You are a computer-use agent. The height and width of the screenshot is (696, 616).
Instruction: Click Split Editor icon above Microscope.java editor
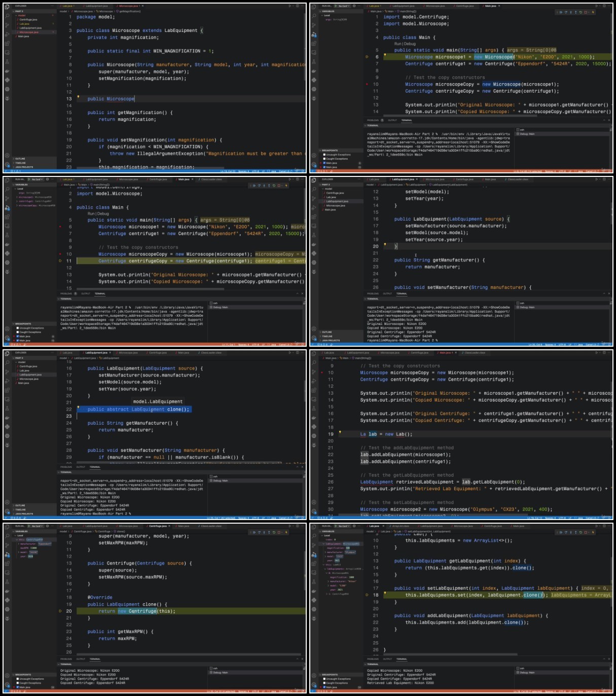[x=297, y=6]
